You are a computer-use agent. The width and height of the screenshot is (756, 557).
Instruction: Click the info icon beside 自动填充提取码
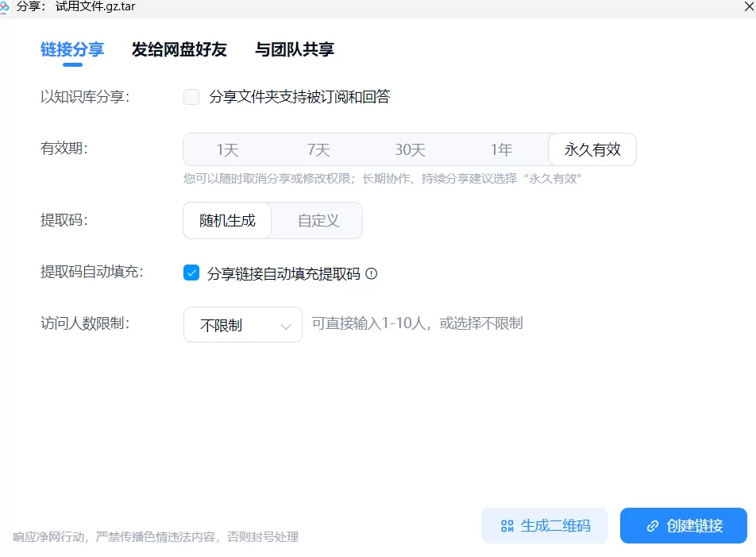click(x=372, y=274)
